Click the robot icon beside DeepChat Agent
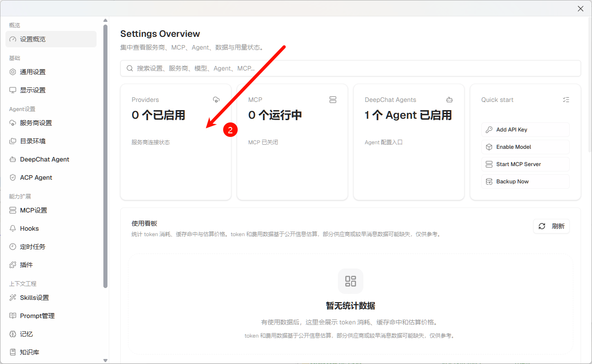Viewport: 592px width, 364px height. tap(13, 159)
